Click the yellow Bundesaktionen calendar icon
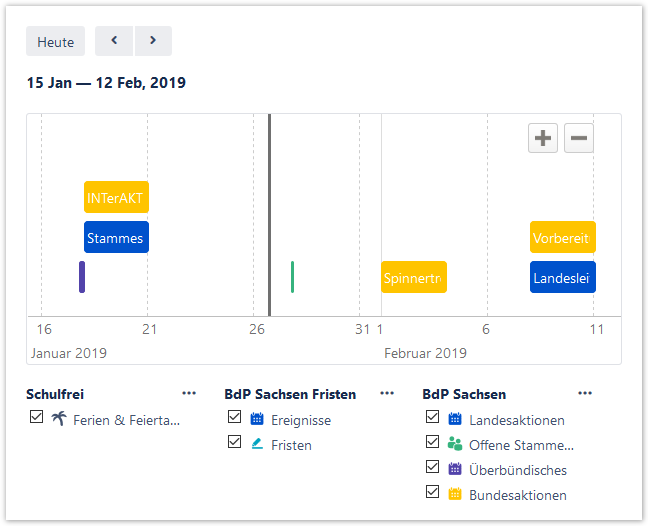The height and width of the screenshot is (526, 648). coord(456,494)
